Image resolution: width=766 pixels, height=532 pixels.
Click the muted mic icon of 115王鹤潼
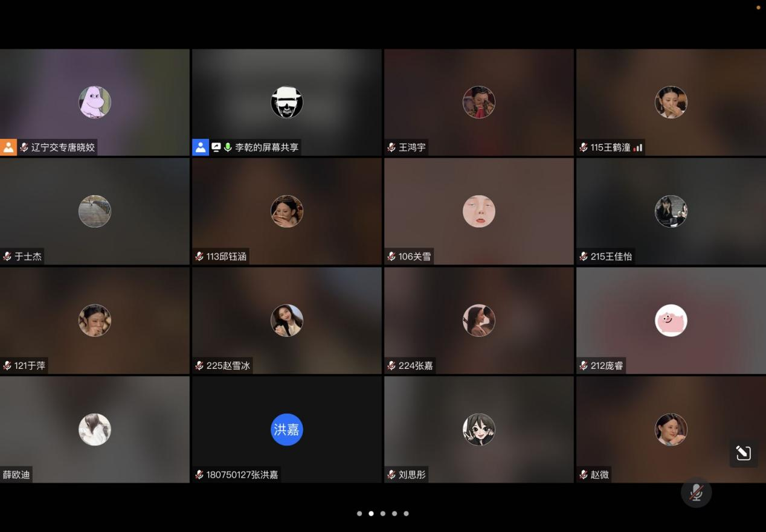pyautogui.click(x=584, y=147)
